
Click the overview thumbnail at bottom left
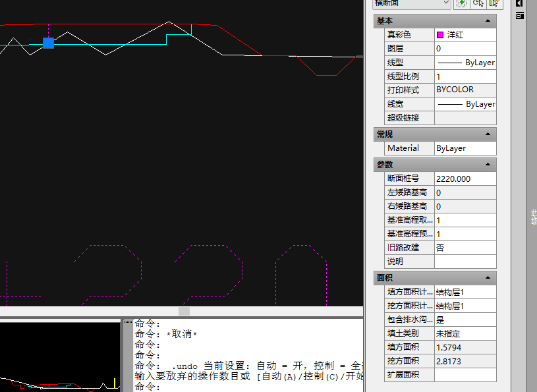tap(60, 356)
